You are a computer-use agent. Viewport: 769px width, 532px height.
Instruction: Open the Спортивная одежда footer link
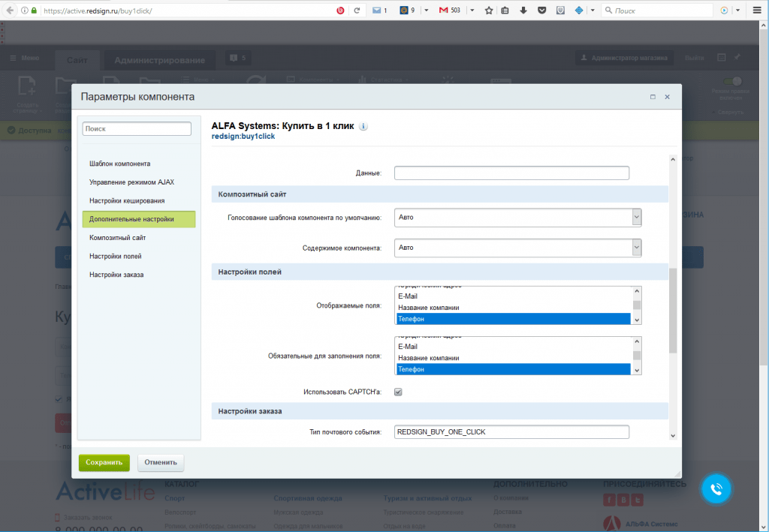tap(307, 498)
